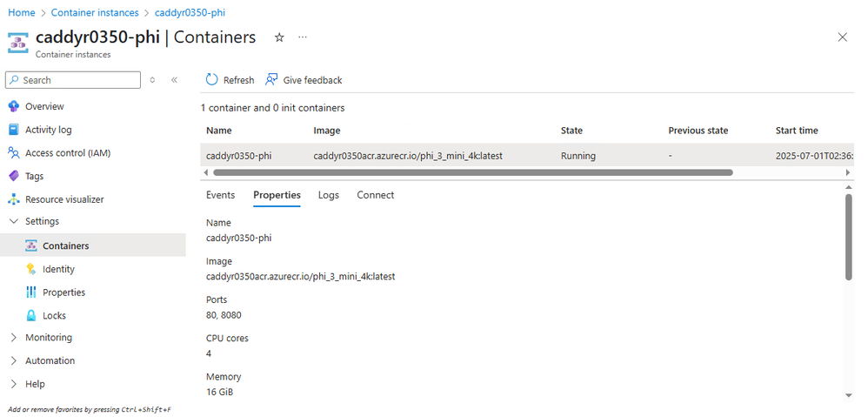Image resolution: width=868 pixels, height=417 pixels.
Task: Expand the Automation section
Action: click(x=13, y=361)
